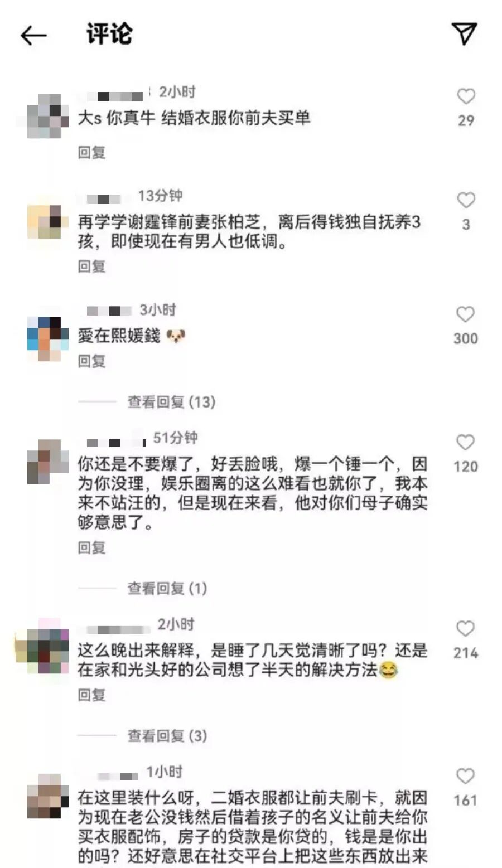Tap the heart on the 214-like comment
Viewport: 502px width, 868px height.
(466, 629)
